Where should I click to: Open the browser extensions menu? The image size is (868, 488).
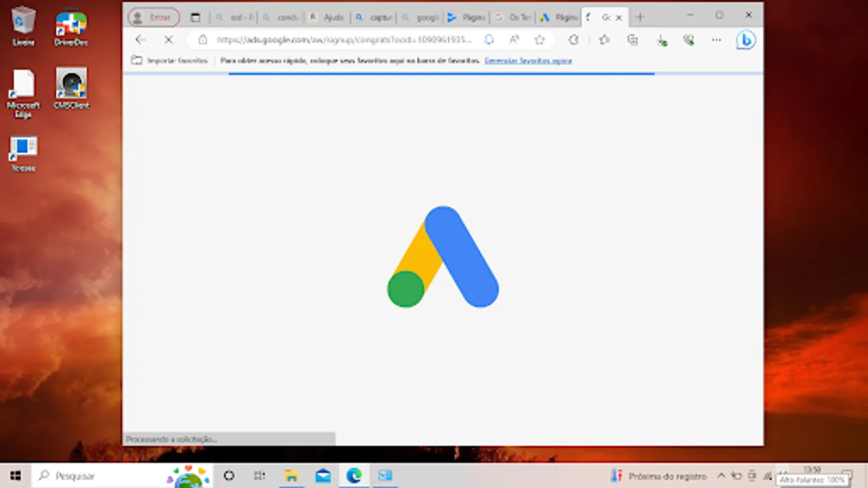pos(573,40)
